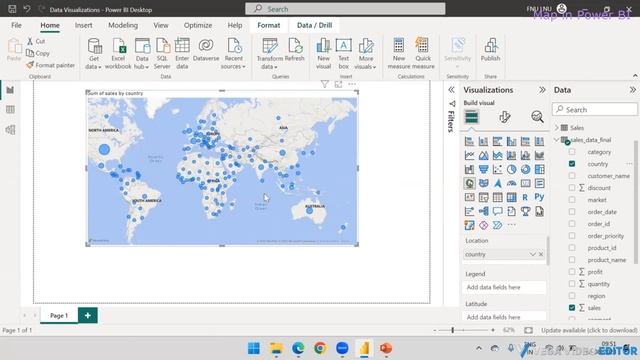This screenshot has width=640, height=360.
Task: Check the market field
Action: pyautogui.click(x=572, y=200)
